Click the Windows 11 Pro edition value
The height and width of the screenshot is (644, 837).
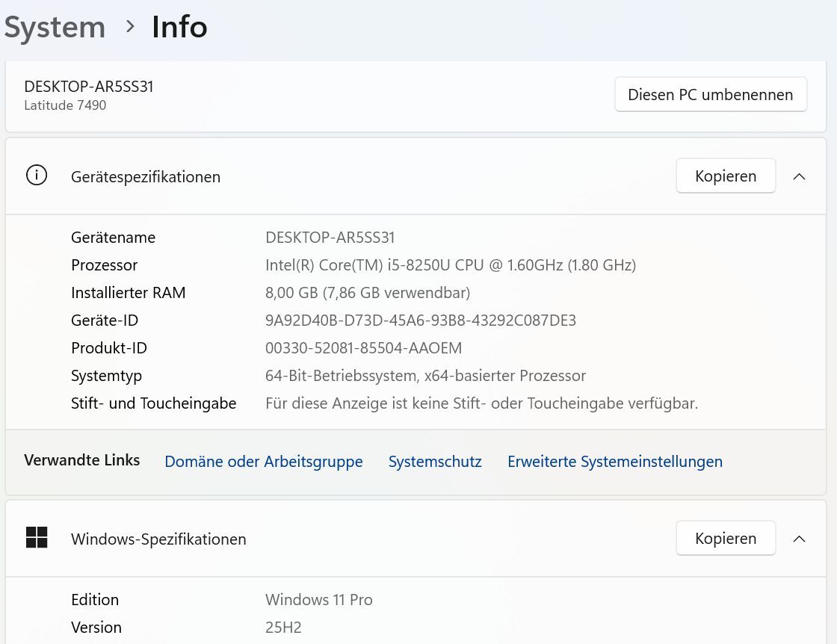click(x=318, y=600)
